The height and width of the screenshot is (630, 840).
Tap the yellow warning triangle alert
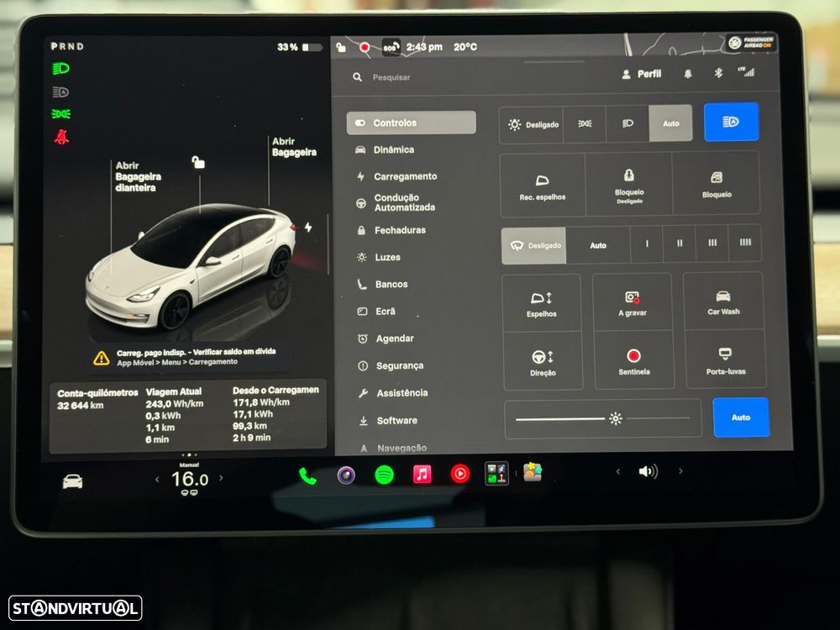[x=102, y=358]
